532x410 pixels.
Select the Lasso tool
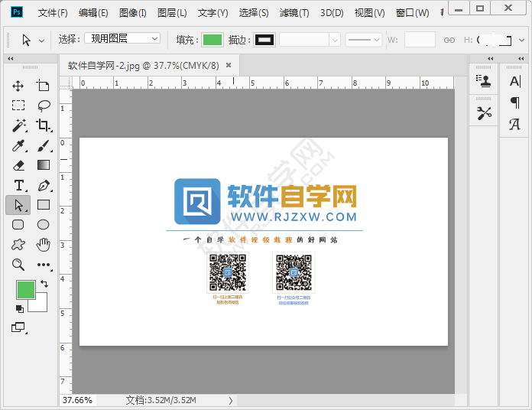point(44,106)
